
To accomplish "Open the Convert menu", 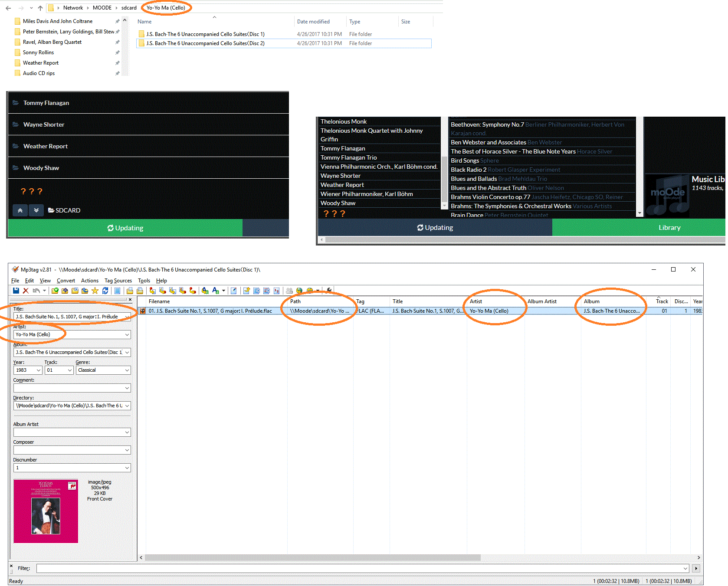I will pos(66,281).
